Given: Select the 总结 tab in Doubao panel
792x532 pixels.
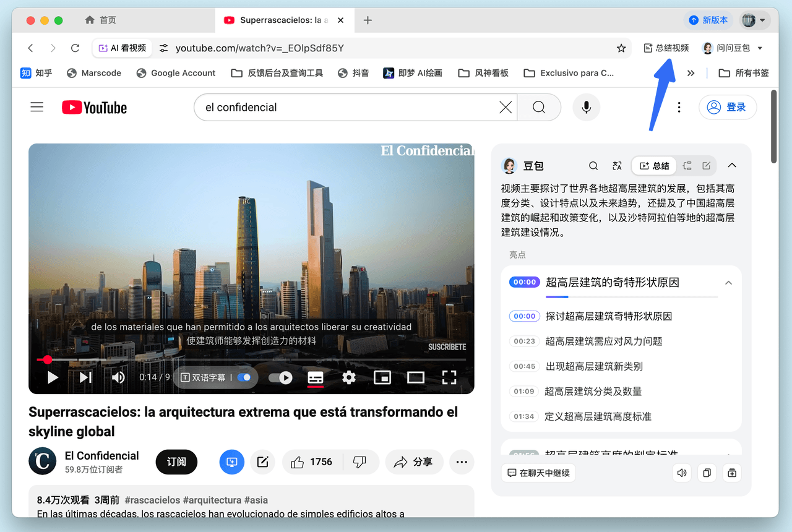Looking at the screenshot, I should (x=655, y=166).
